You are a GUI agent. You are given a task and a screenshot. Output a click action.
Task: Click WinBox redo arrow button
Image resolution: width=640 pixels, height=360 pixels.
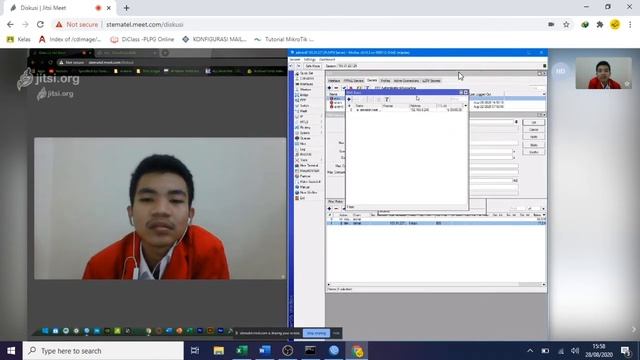point(298,66)
